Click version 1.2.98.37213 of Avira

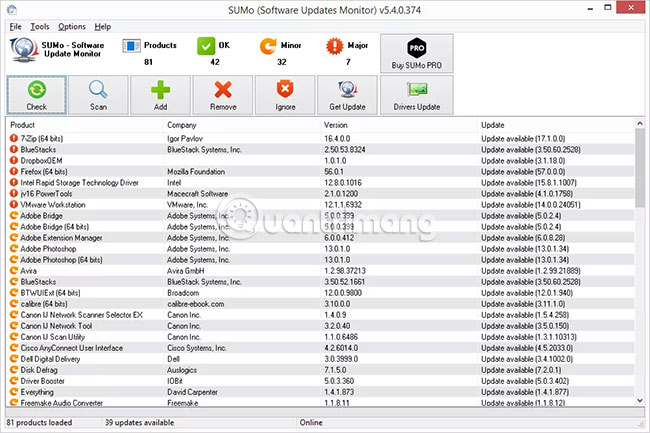(345, 271)
